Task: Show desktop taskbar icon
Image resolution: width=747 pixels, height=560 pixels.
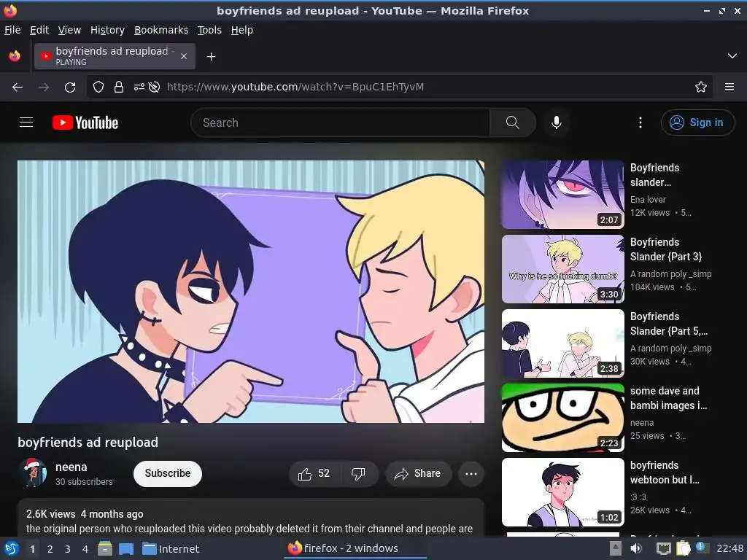Action: (x=125, y=548)
